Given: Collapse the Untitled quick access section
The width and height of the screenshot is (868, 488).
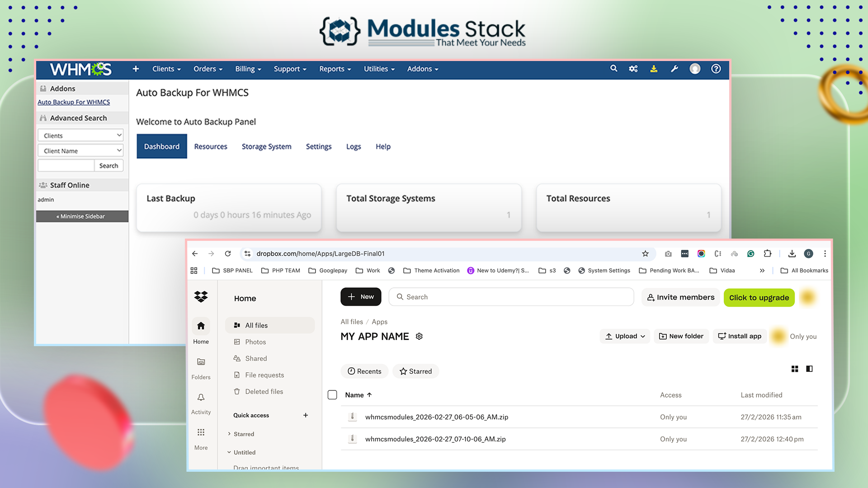Looking at the screenshot, I should point(229,452).
